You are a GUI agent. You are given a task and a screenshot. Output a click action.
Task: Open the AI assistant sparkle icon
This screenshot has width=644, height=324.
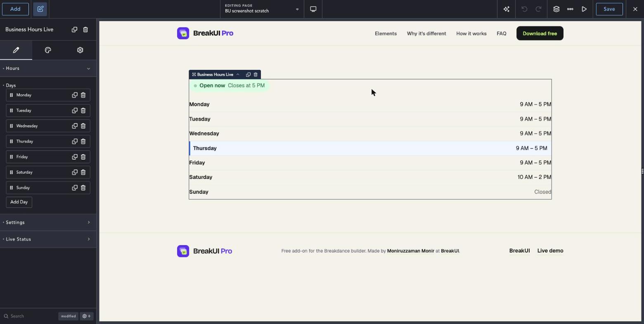tap(507, 9)
